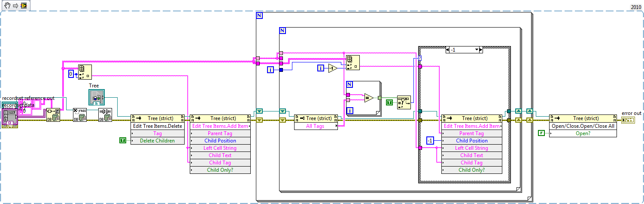Click the outermost For Loop N count terminal
This screenshot has width=644, height=204.
point(259,15)
